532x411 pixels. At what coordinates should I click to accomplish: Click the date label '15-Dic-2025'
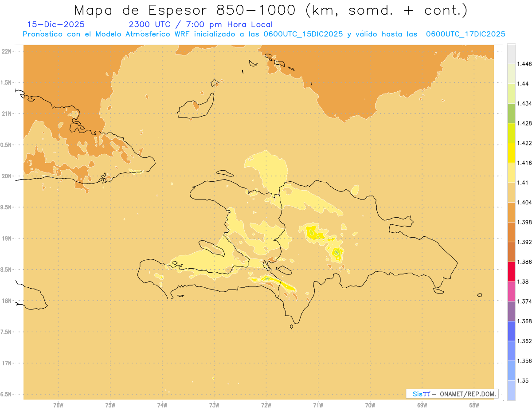pyautogui.click(x=55, y=24)
